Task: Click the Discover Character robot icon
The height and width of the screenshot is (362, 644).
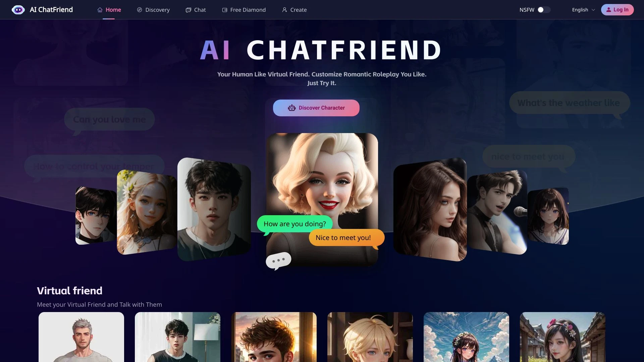Action: click(292, 108)
